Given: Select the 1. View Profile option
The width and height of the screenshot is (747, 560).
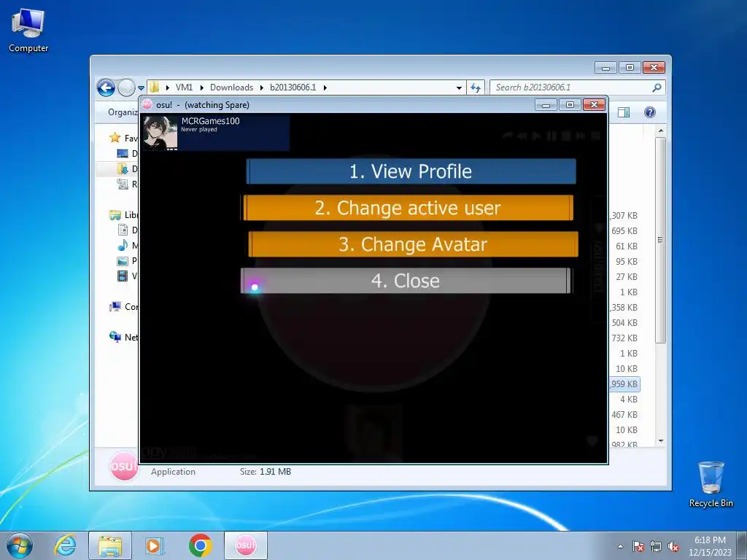Looking at the screenshot, I should (x=411, y=171).
